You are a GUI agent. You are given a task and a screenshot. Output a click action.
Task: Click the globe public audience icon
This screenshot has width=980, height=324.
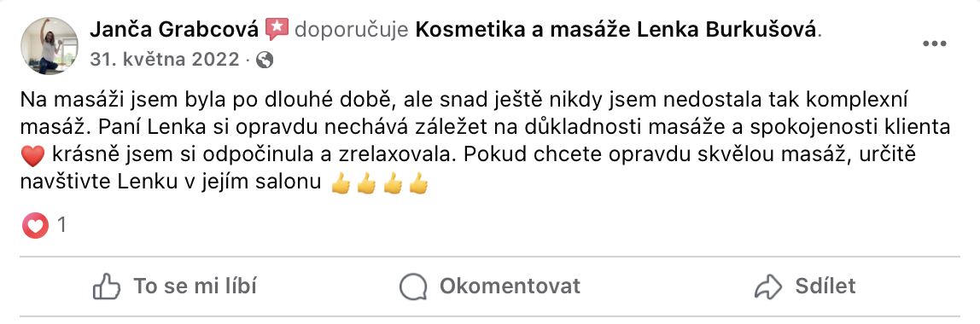pyautogui.click(x=265, y=60)
